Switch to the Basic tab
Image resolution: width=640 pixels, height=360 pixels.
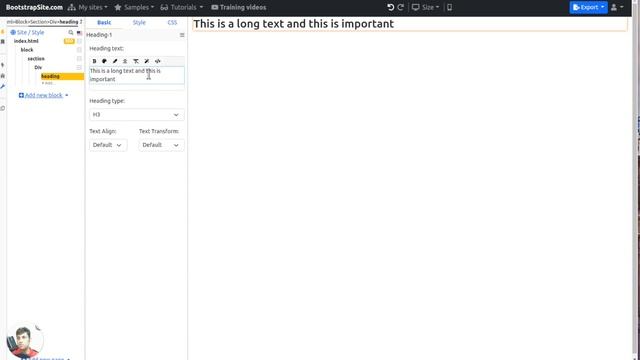point(104,22)
